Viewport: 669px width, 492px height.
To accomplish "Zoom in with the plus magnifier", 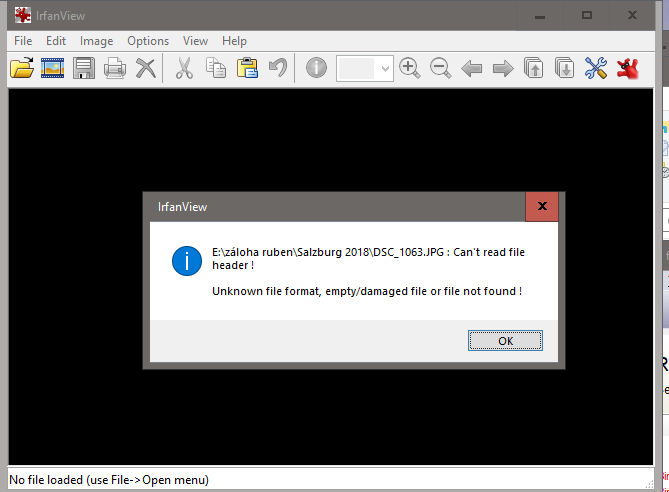I will point(410,68).
